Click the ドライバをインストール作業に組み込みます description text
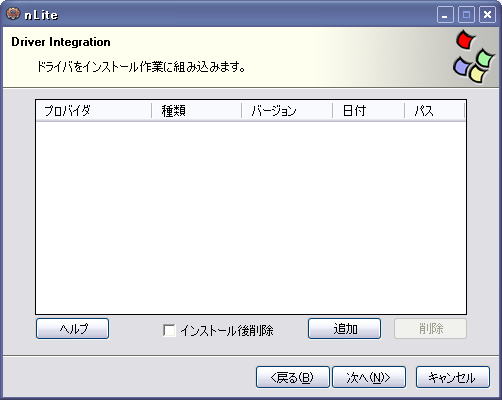 coord(141,67)
